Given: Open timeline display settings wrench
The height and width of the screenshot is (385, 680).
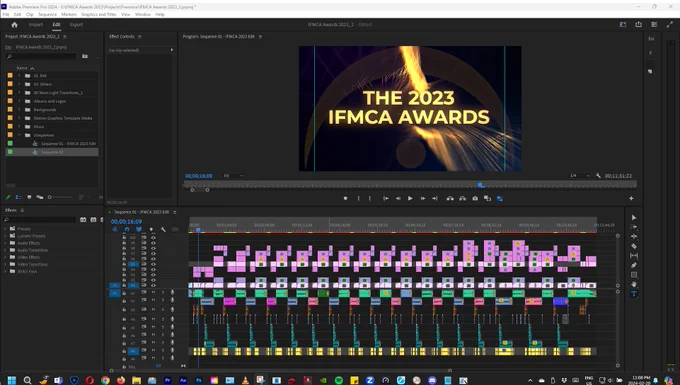Looking at the screenshot, I should point(163,229).
